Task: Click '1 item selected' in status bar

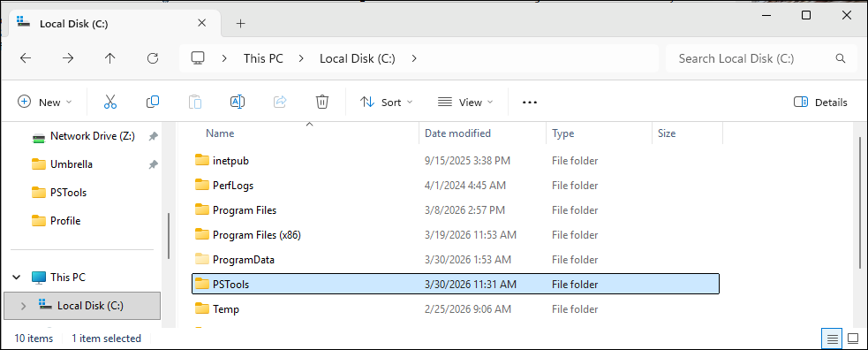Action: (x=106, y=339)
